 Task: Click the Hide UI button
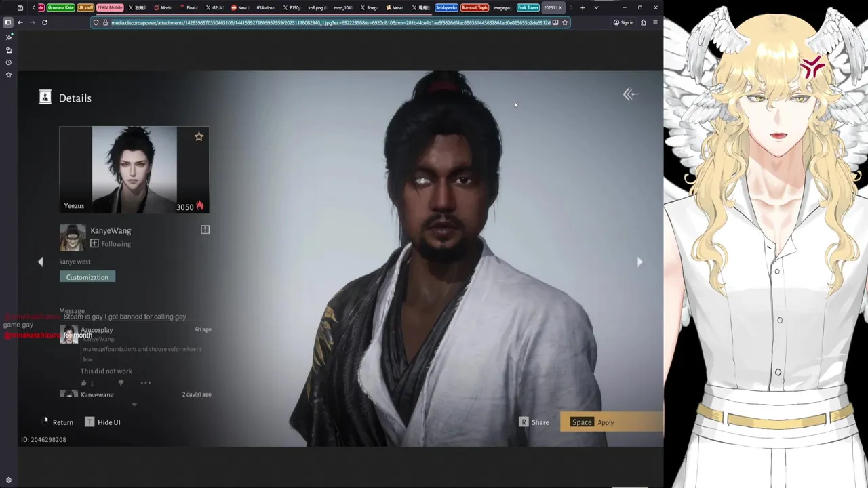coord(102,422)
